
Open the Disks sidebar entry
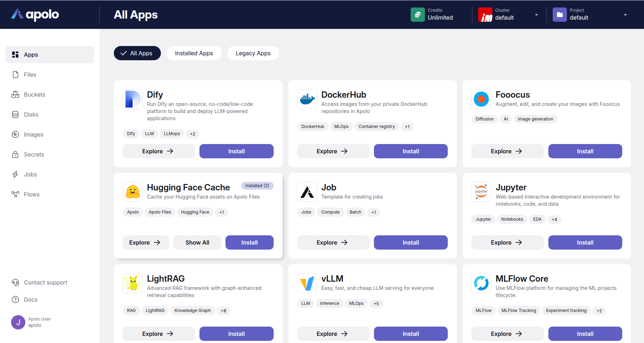[50, 114]
